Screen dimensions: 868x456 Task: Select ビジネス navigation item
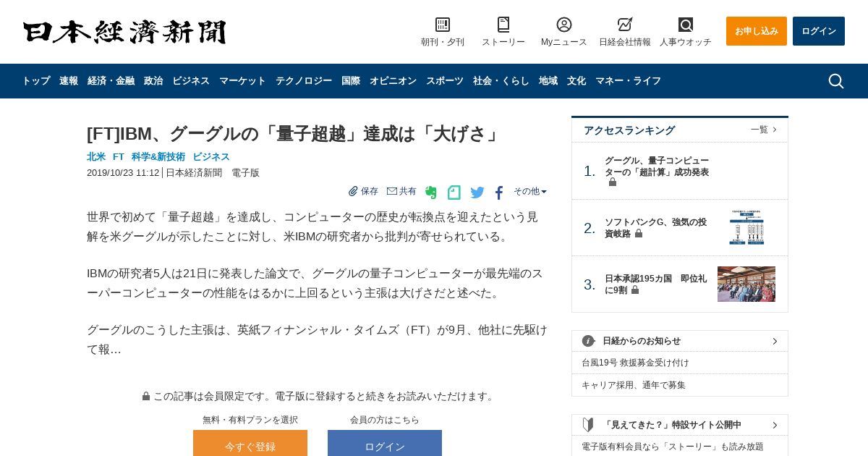(x=191, y=81)
